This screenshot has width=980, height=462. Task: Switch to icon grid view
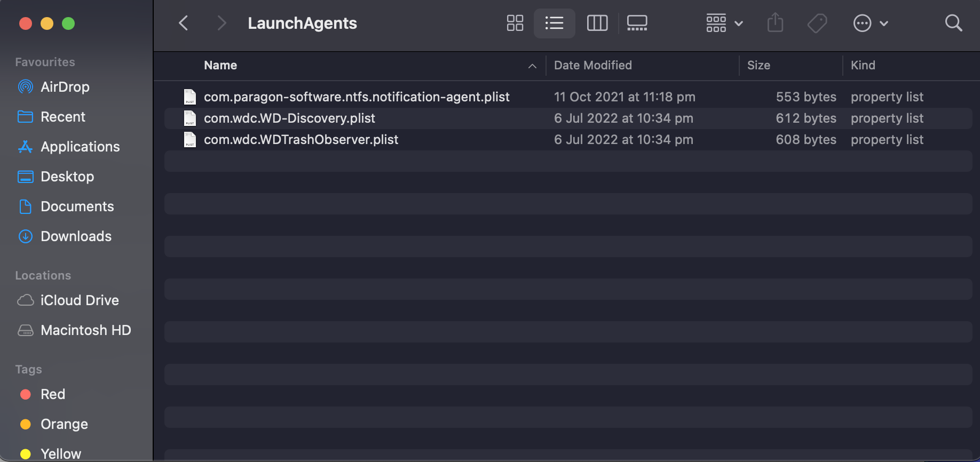tap(515, 23)
